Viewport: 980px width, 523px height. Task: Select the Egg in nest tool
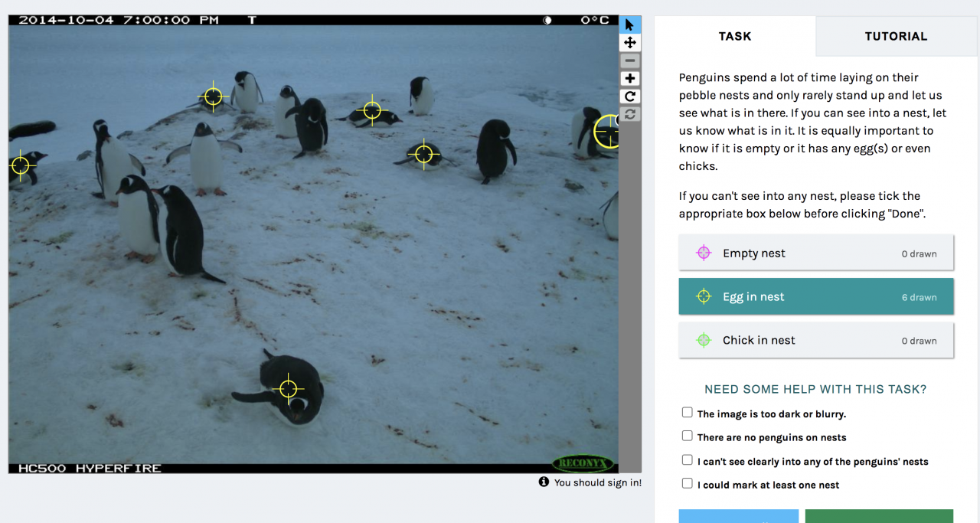(816, 296)
